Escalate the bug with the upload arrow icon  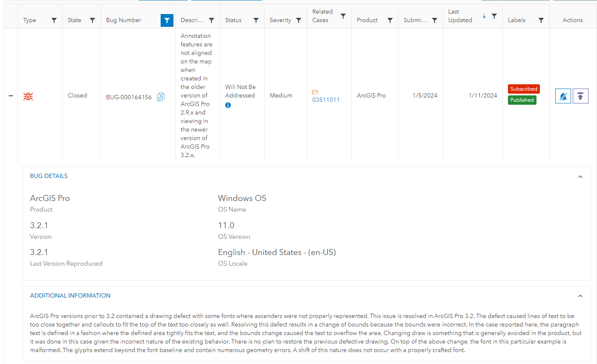(x=580, y=96)
